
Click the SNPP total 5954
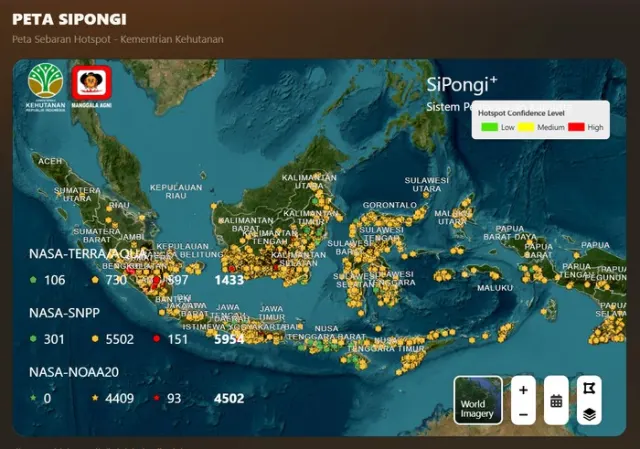click(x=229, y=339)
